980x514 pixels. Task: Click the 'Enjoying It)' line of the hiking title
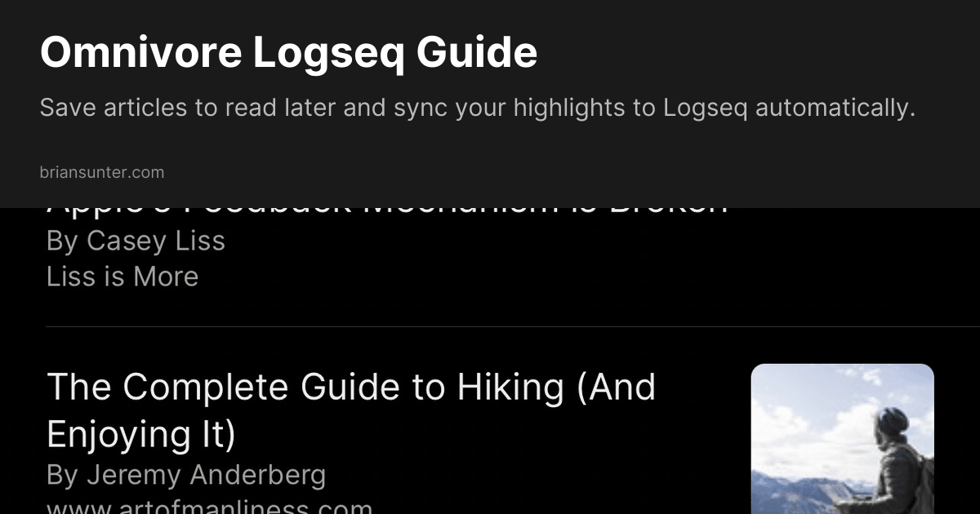(141, 433)
